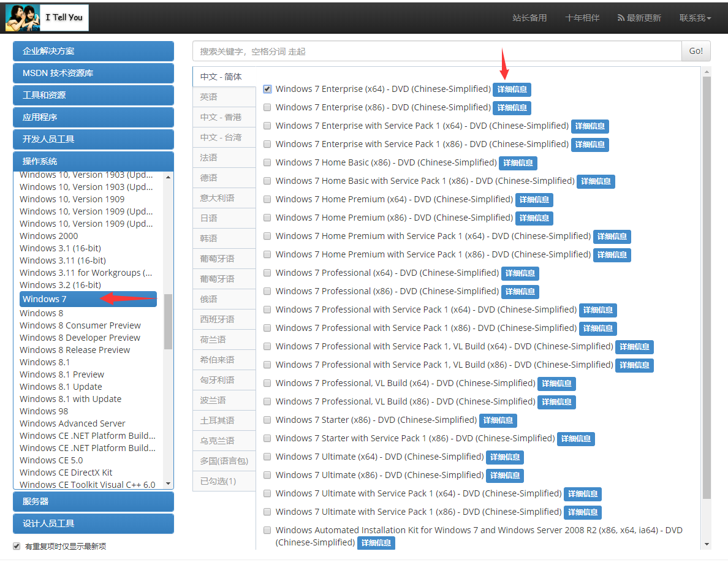Show 详细信息 for Windows 7 Starter with Service Pack 1
Screen dimensions: 728x562
point(575,438)
